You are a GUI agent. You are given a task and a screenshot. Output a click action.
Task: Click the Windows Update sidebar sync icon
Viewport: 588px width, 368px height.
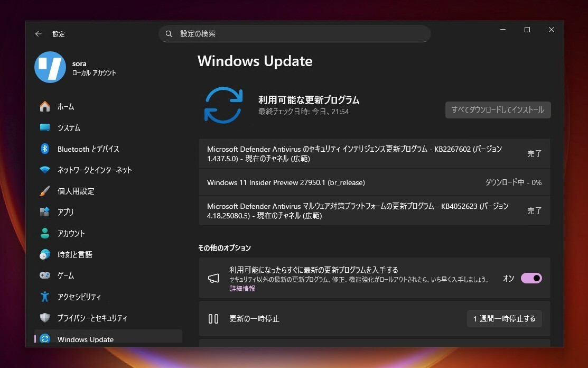[x=45, y=339]
